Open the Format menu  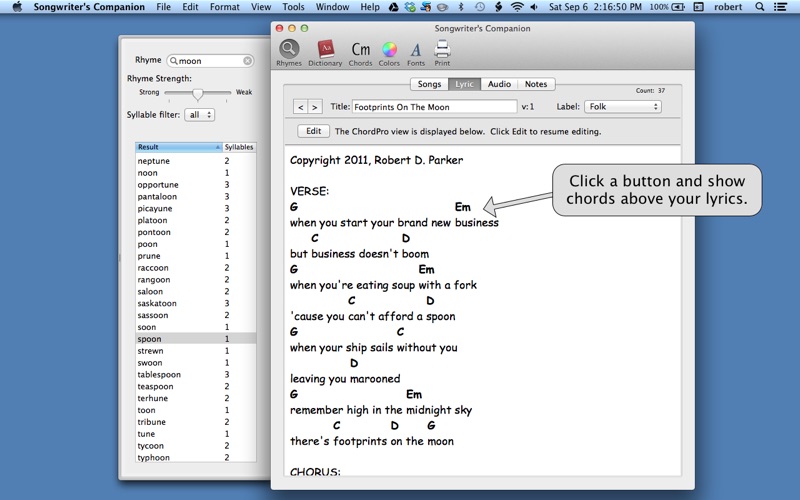point(224,7)
